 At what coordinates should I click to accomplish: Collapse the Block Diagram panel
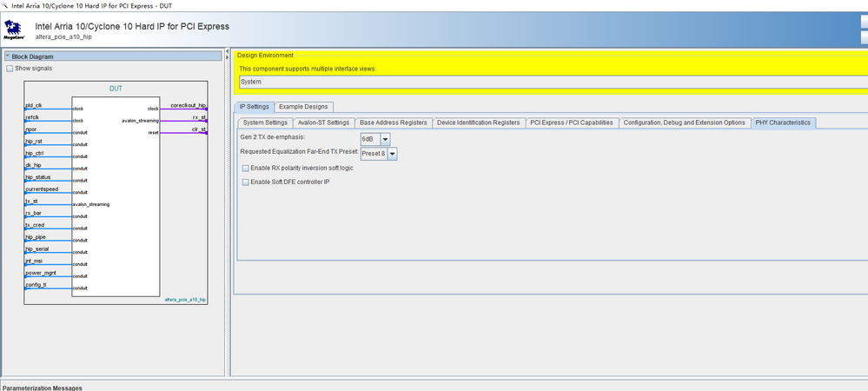[x=8, y=56]
